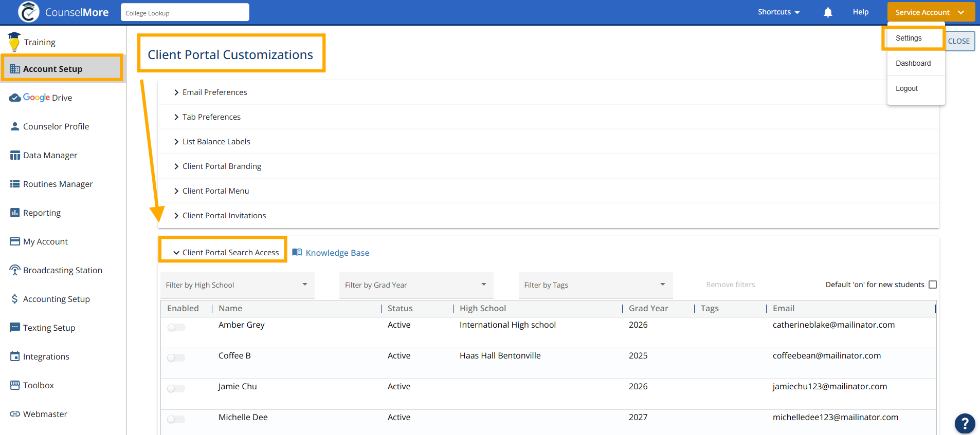The height and width of the screenshot is (435, 980).
Task: Click the Account Setup building icon
Action: tap(15, 69)
